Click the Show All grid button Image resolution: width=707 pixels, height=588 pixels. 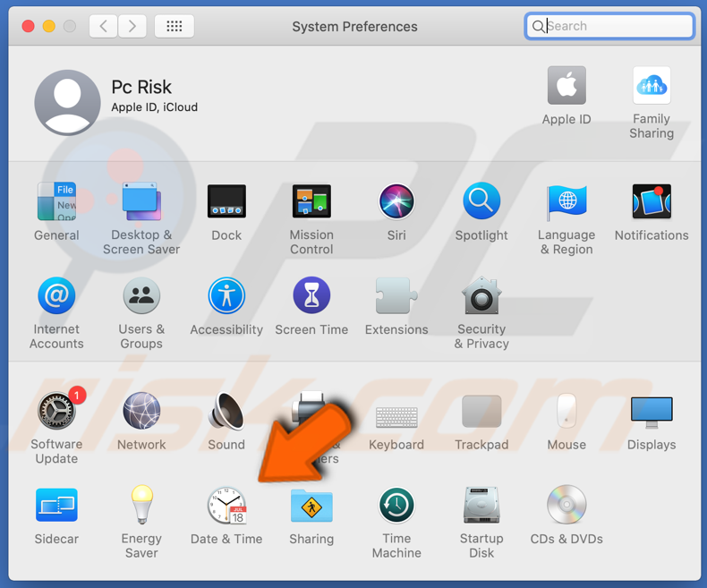(x=175, y=26)
